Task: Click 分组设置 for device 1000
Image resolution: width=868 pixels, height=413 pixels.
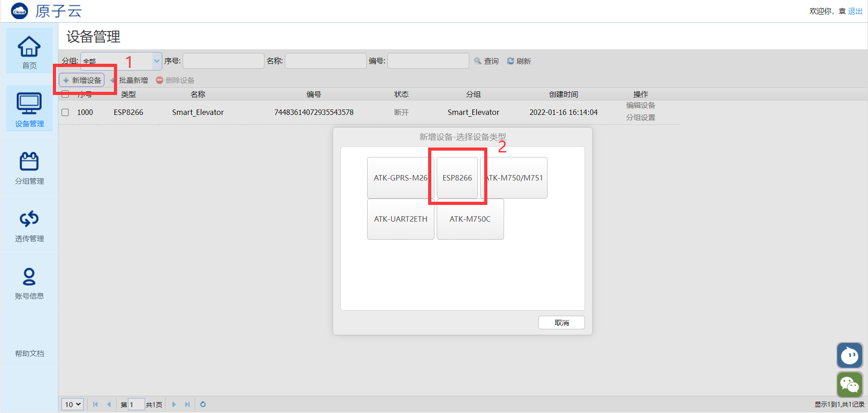Action: coord(641,118)
